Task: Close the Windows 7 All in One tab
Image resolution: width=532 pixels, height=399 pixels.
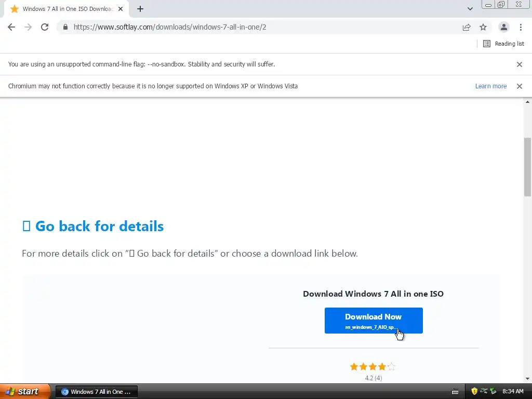Action: coord(121,9)
